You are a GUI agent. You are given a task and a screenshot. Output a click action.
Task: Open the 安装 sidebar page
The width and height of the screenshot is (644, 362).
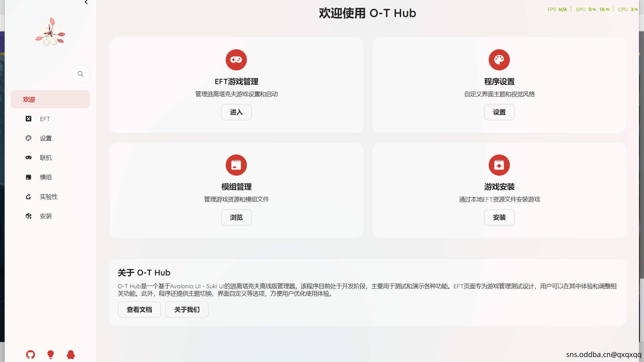click(x=50, y=216)
